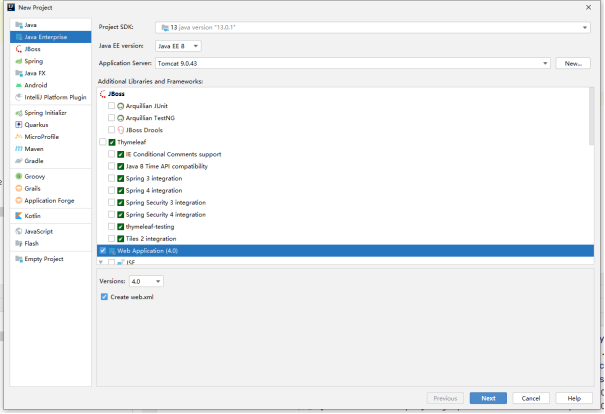Viewport: 605px width, 414px height.
Task: Click the JBoss Drools icon
Action: click(120, 130)
